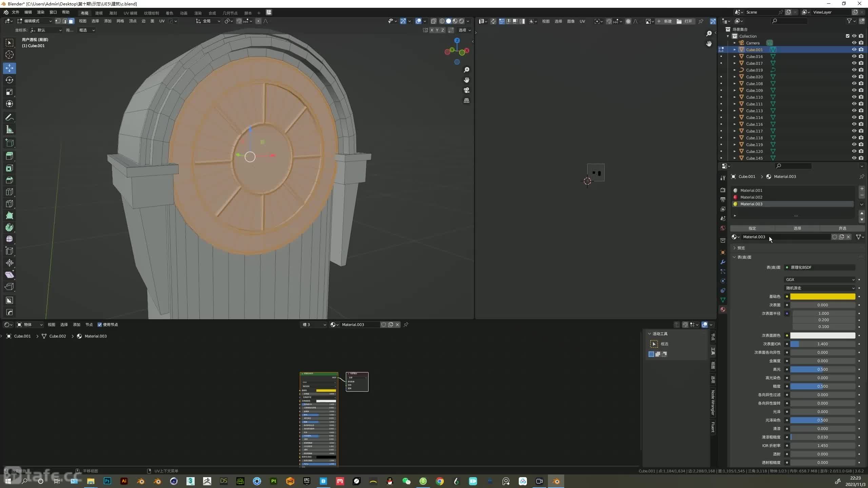Select the Annotate pencil tool
Viewport: 868px width, 488px height.
point(9,118)
